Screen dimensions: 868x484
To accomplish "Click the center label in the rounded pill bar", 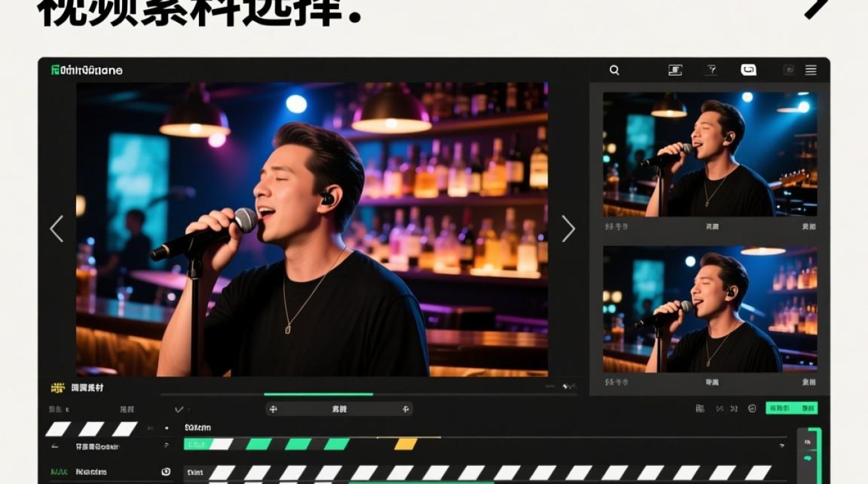I will [x=339, y=409].
